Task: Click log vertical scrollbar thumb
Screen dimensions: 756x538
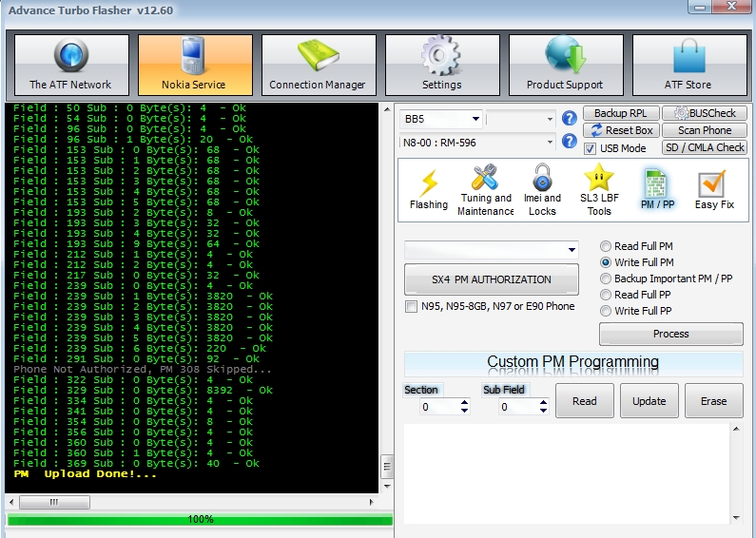Action: [387, 466]
